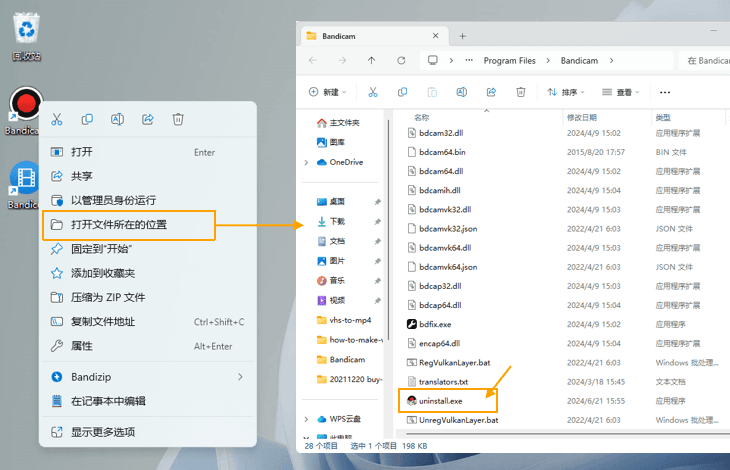Select 添加到收藏夹 menu entry
Image resolution: width=730 pixels, height=470 pixels.
pyautogui.click(x=148, y=273)
